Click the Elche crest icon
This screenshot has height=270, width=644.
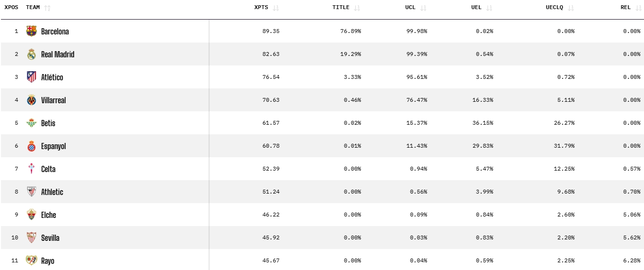(32, 215)
